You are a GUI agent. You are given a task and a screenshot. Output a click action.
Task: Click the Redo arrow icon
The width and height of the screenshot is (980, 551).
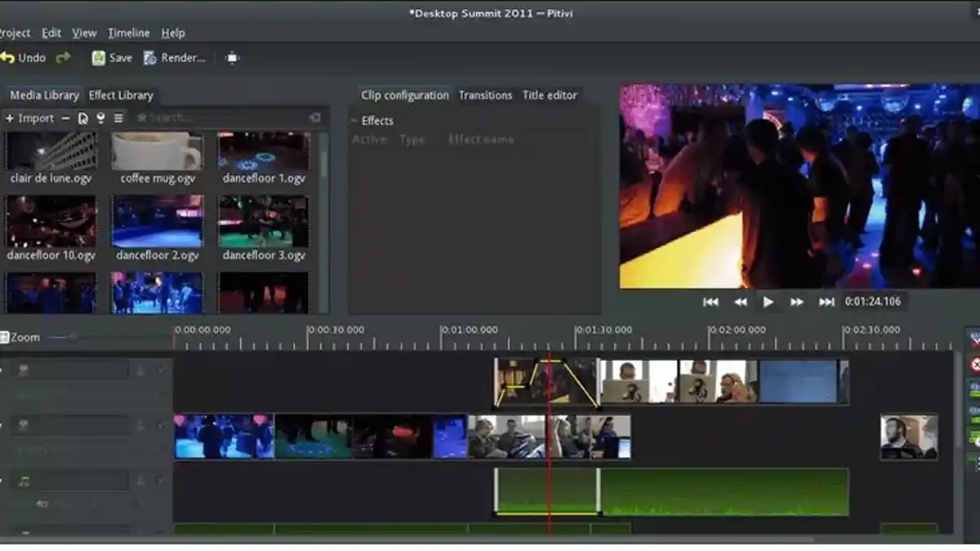point(64,58)
